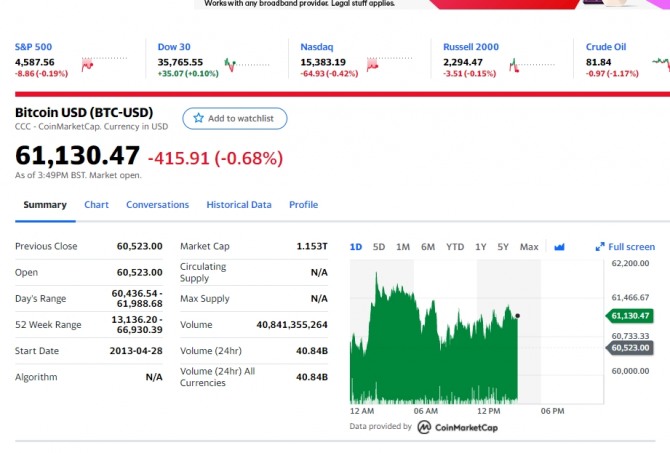This screenshot has width=670, height=453.
Task: Open the S&P 500 index link
Action: click(33, 47)
